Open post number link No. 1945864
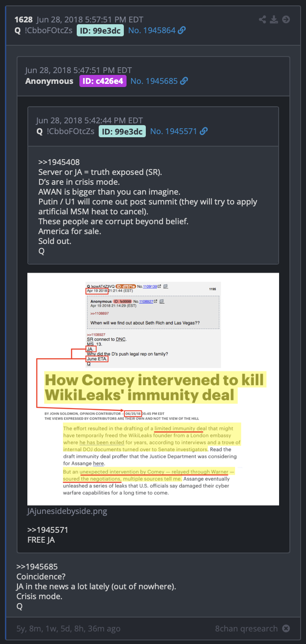306x644 pixels. [x=152, y=30]
